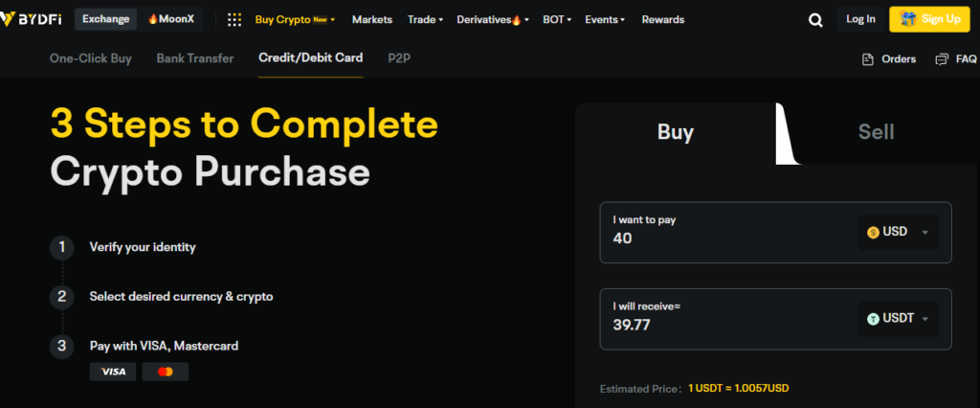Click the Mastercard icon

click(166, 372)
